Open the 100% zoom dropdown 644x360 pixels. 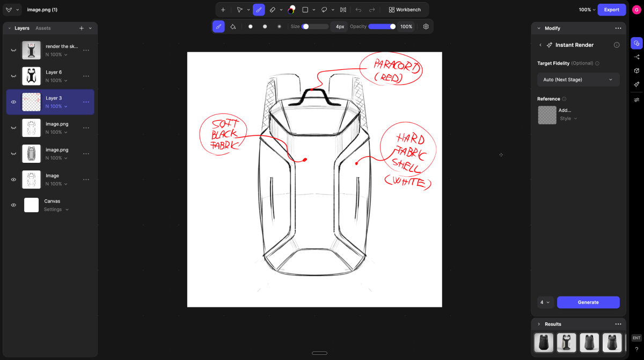click(587, 10)
